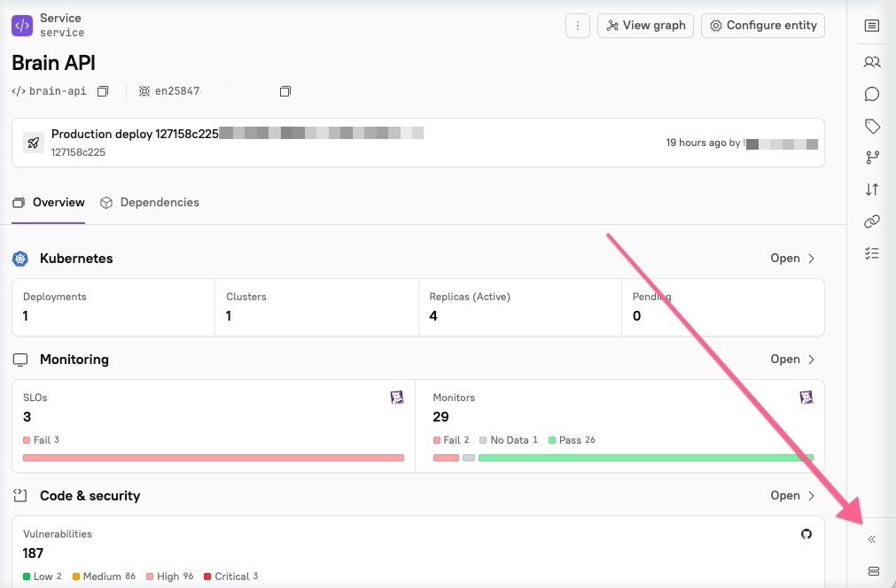Click the GitHub icon on Vulnerabilities card

[x=806, y=534]
